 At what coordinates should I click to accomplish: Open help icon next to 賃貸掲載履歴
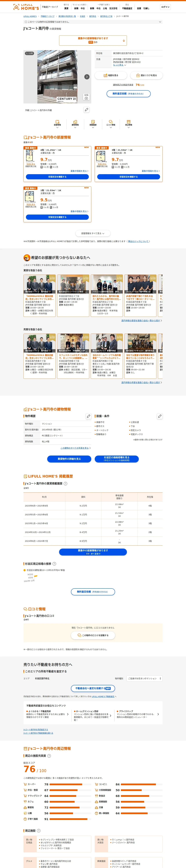[65, 483]
